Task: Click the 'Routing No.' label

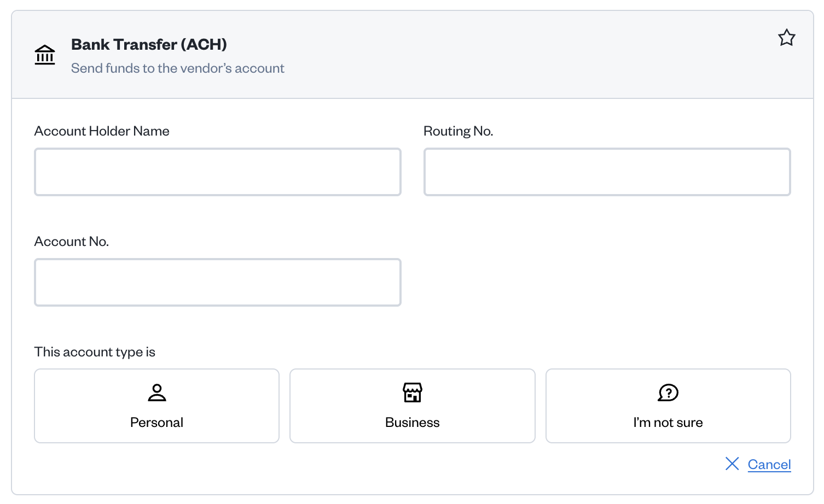Action: click(459, 131)
